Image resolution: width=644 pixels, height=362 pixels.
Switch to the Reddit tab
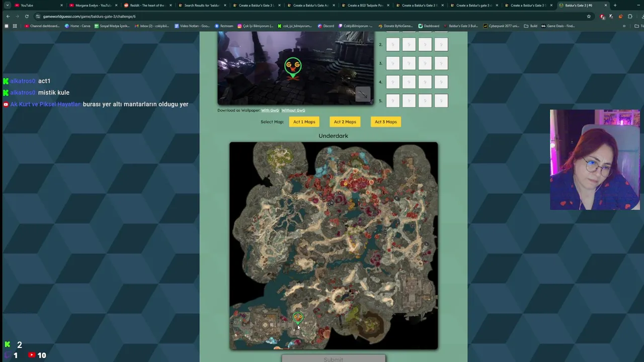point(147,5)
